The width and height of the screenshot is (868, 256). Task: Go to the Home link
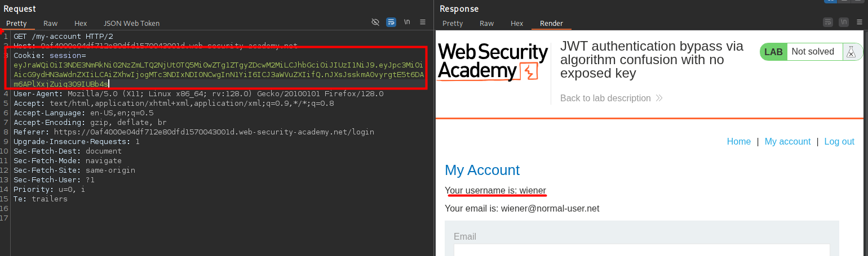pos(738,142)
